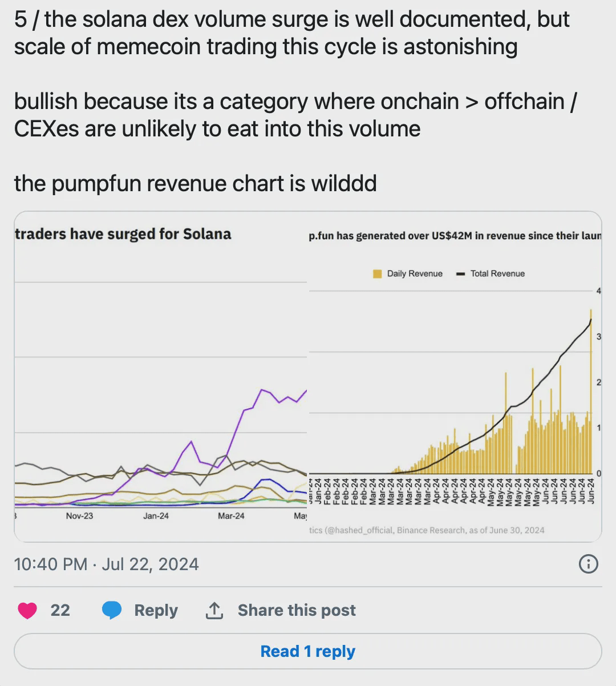Viewport: 616px width, 686px height.
Task: Click the Daily Revenue yellow legend swatch
Action: click(x=377, y=274)
